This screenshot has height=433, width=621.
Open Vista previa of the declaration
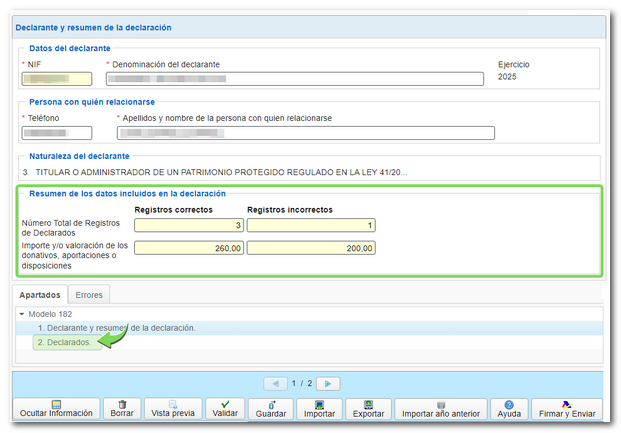(x=171, y=408)
